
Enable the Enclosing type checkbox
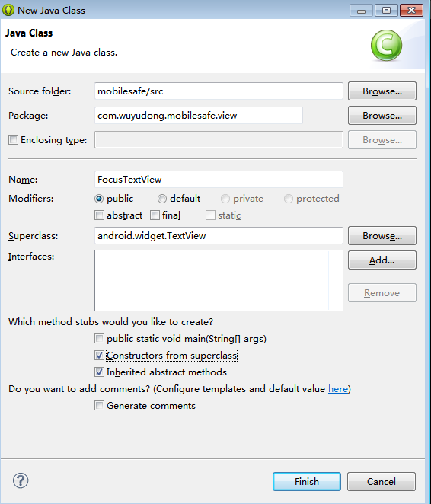coord(13,140)
